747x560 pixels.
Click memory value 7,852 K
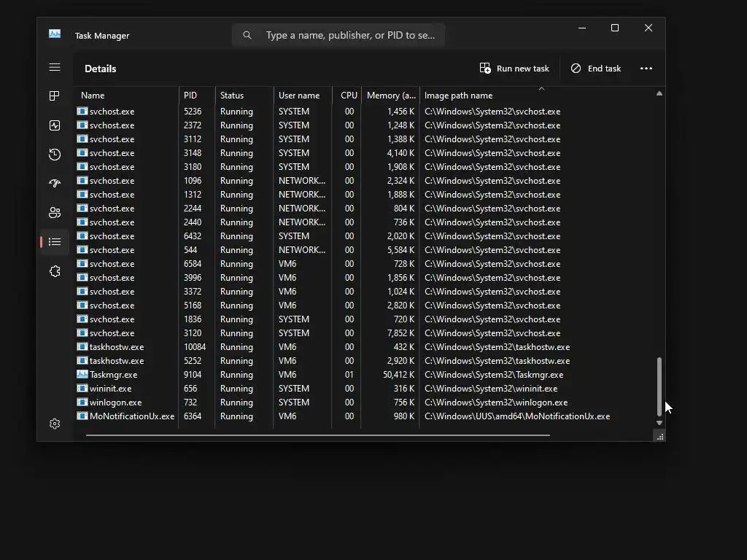[400, 333]
